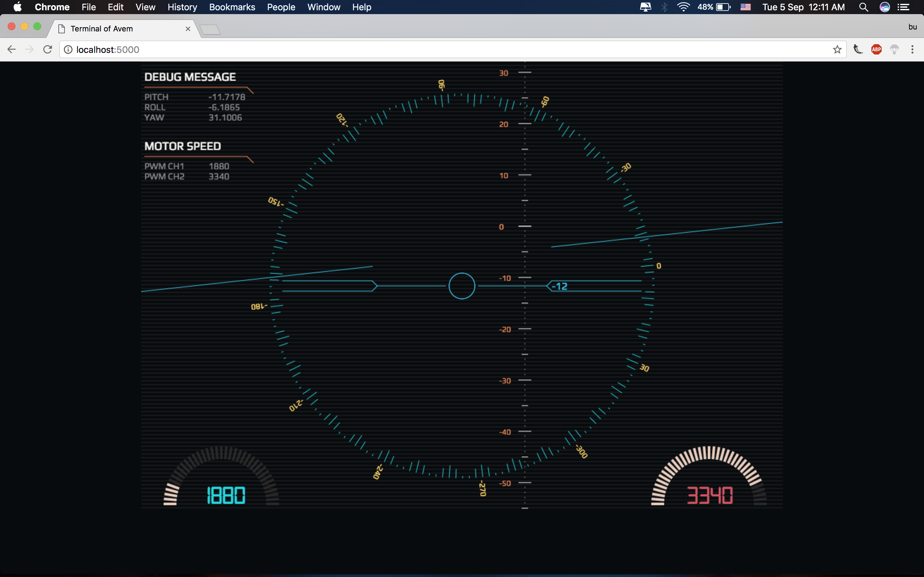
Task: Click the browser reload icon
Action: click(x=47, y=50)
